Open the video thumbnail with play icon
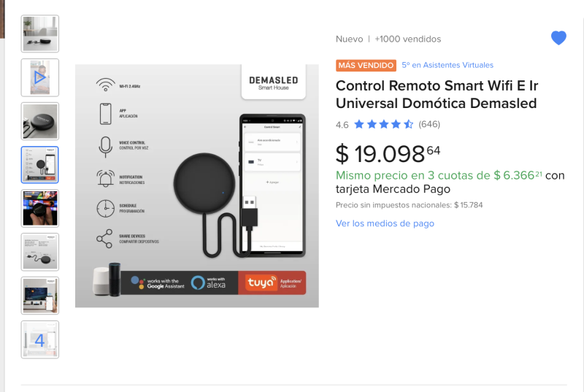 point(40,77)
